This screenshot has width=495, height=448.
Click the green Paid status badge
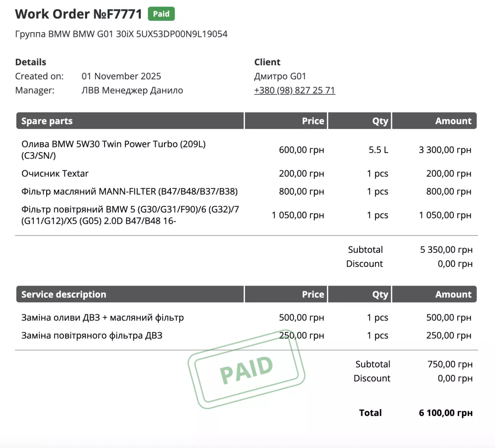pos(161,14)
